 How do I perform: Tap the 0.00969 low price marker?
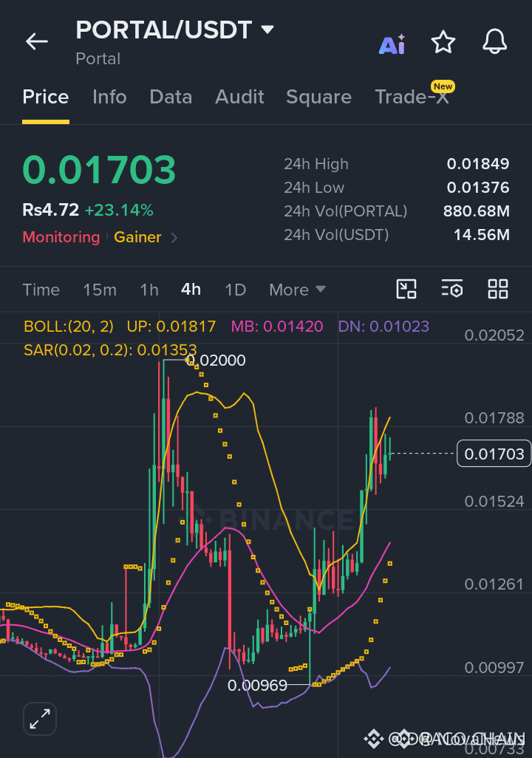[x=257, y=685]
